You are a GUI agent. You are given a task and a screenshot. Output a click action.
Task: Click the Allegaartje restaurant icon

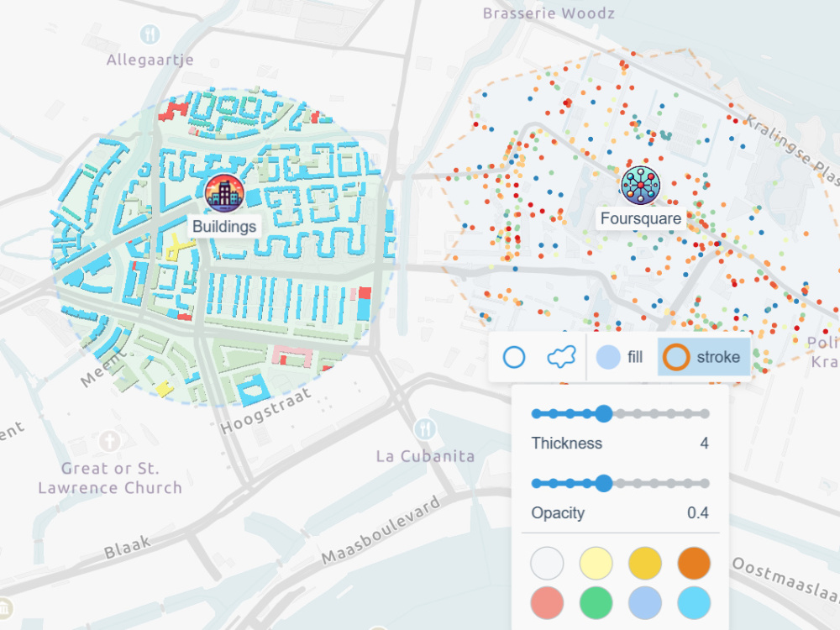pyautogui.click(x=150, y=34)
